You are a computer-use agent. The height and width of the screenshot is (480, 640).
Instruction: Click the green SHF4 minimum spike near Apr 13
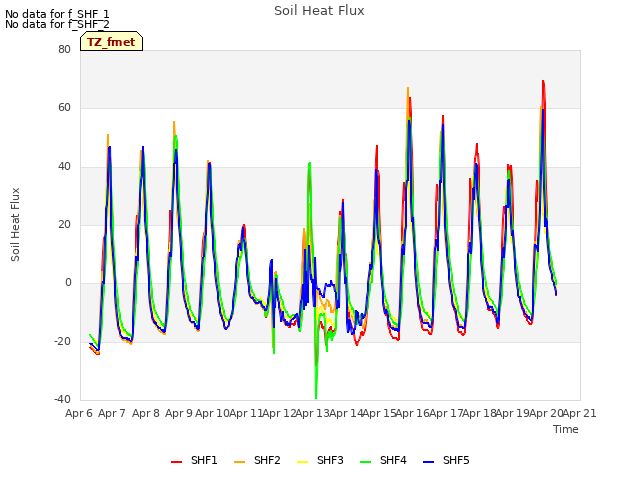click(316, 395)
